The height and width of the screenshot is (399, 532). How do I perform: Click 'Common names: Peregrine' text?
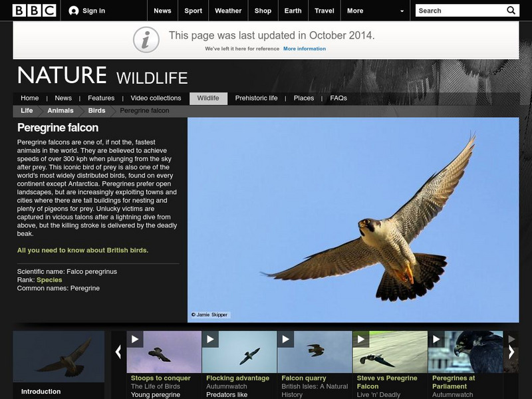59,289
